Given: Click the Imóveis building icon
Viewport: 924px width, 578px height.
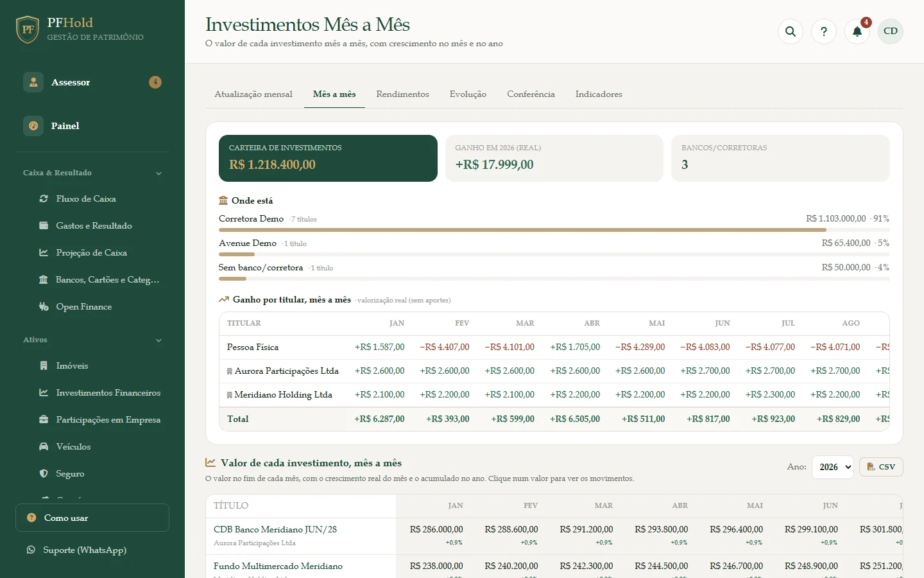Looking at the screenshot, I should pyautogui.click(x=44, y=366).
